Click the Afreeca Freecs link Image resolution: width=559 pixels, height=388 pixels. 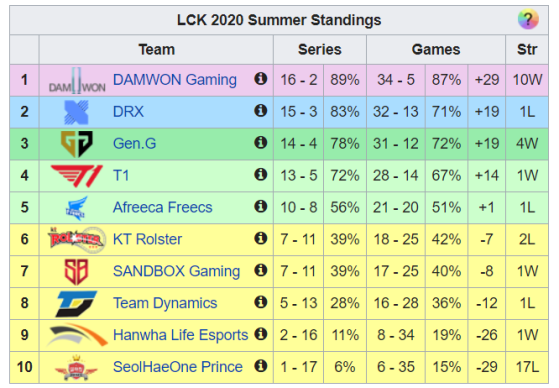[x=163, y=207]
